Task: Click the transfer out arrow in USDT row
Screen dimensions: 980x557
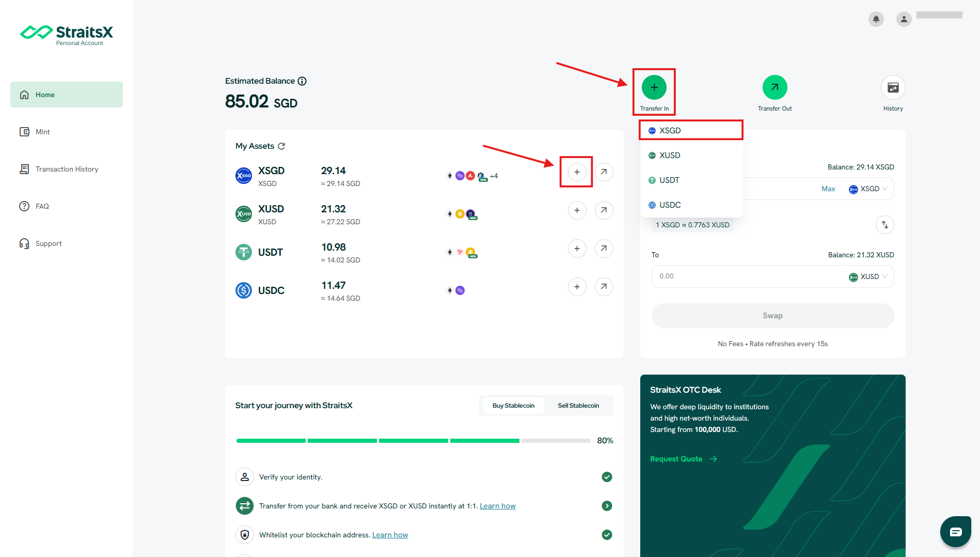Action: tap(604, 249)
